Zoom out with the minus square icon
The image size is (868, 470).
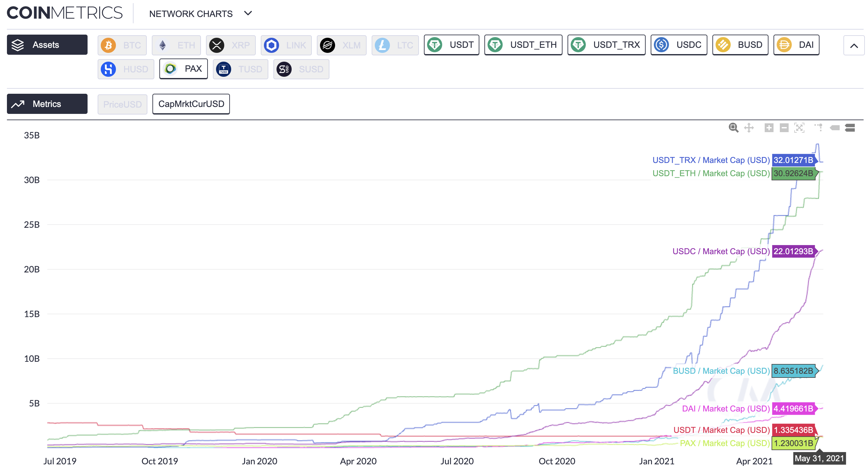[x=784, y=128]
